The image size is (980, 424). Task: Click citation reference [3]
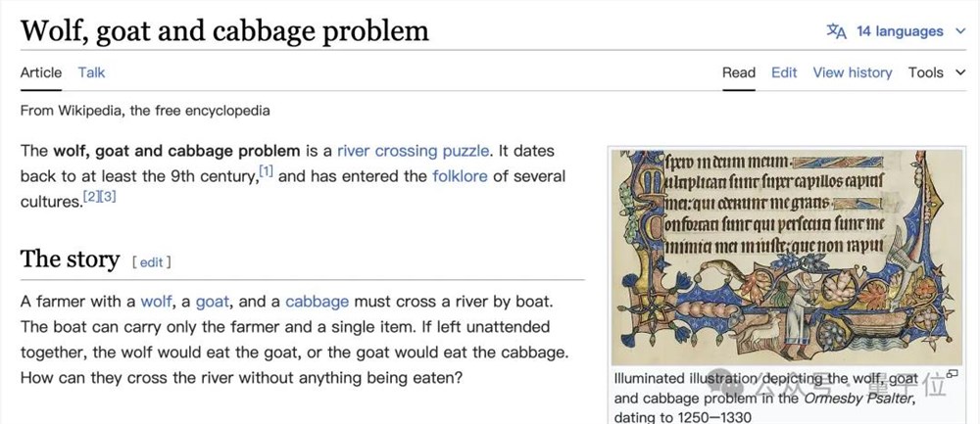(108, 197)
